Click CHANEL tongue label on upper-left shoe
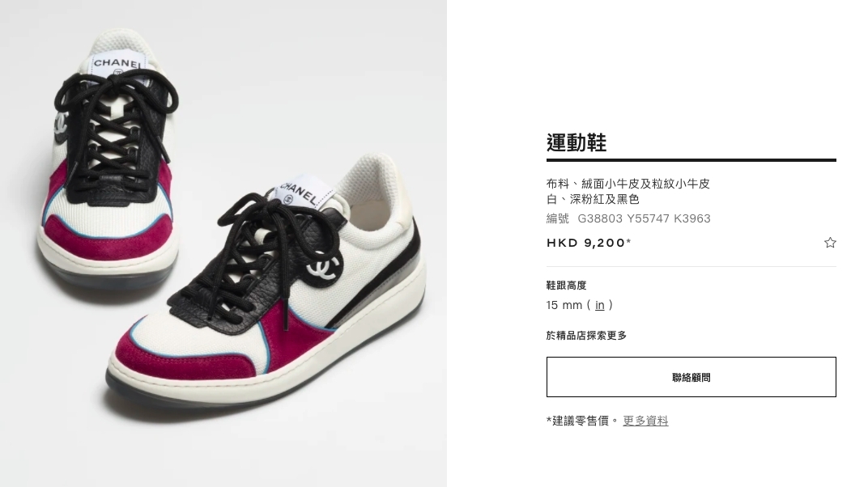Image resolution: width=868 pixels, height=487 pixels. pyautogui.click(x=117, y=65)
